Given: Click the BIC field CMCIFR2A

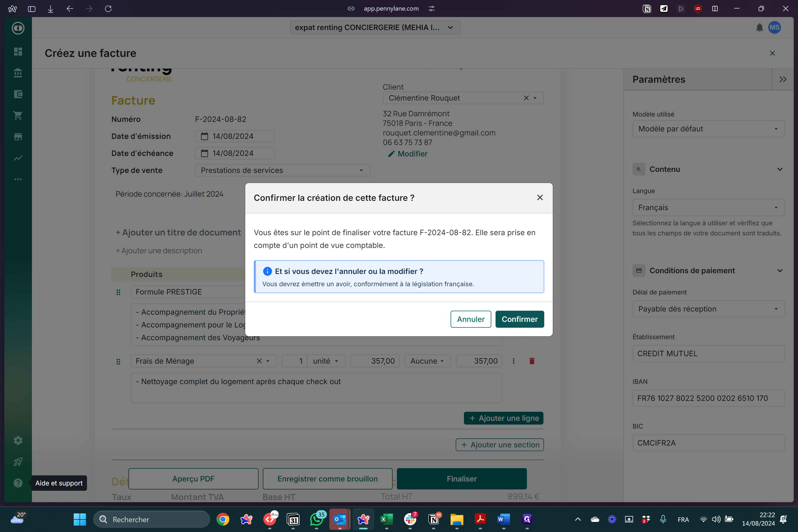Looking at the screenshot, I should coord(708,443).
